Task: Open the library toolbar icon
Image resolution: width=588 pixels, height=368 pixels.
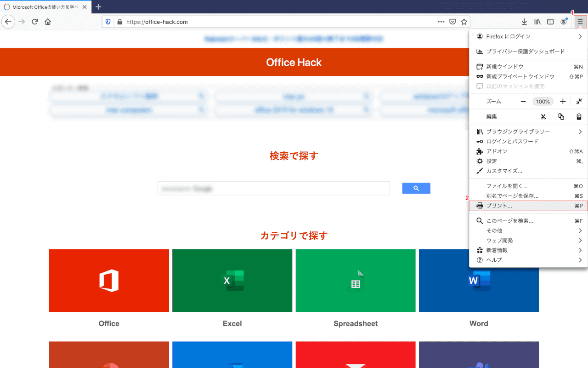Action: pos(537,22)
